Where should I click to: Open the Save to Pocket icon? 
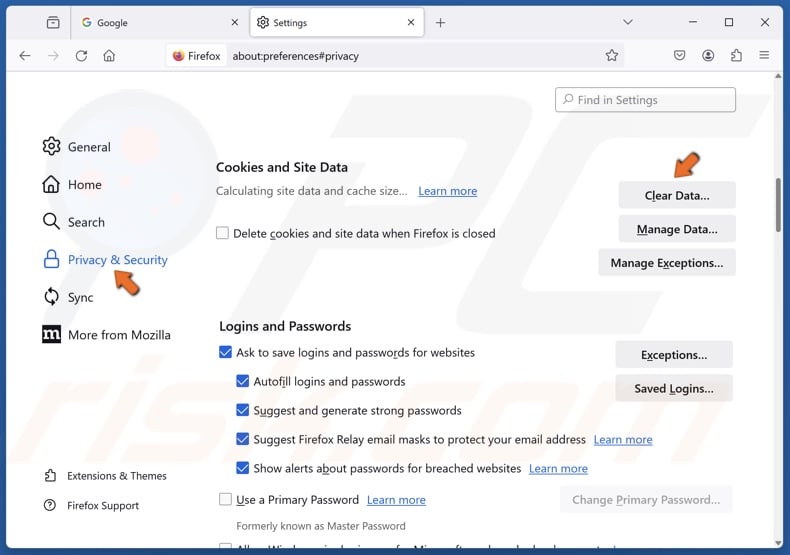click(x=680, y=55)
